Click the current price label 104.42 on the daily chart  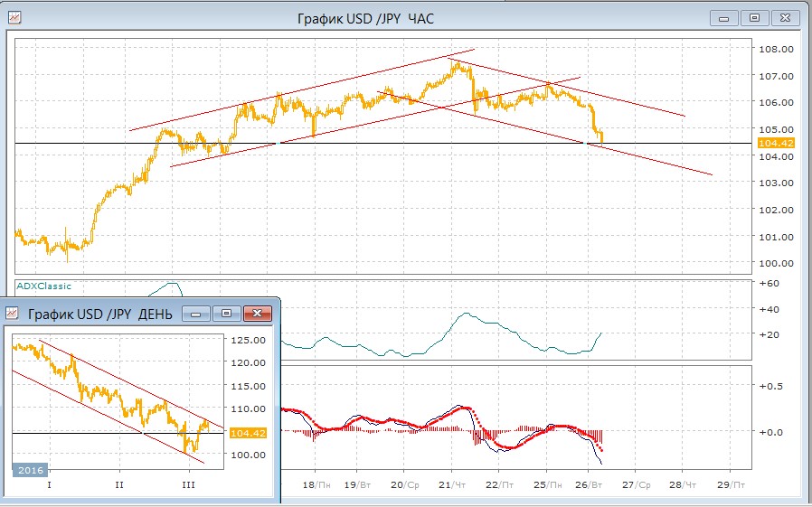(x=248, y=433)
